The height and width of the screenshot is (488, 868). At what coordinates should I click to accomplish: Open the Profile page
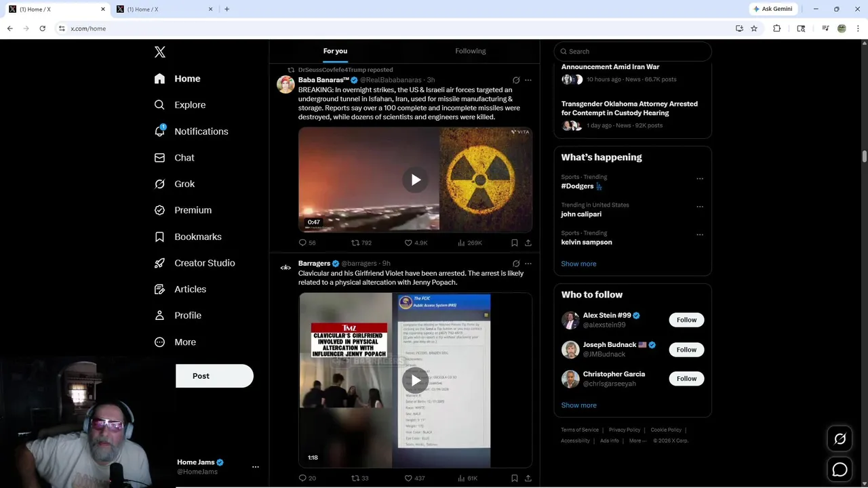(x=178, y=315)
